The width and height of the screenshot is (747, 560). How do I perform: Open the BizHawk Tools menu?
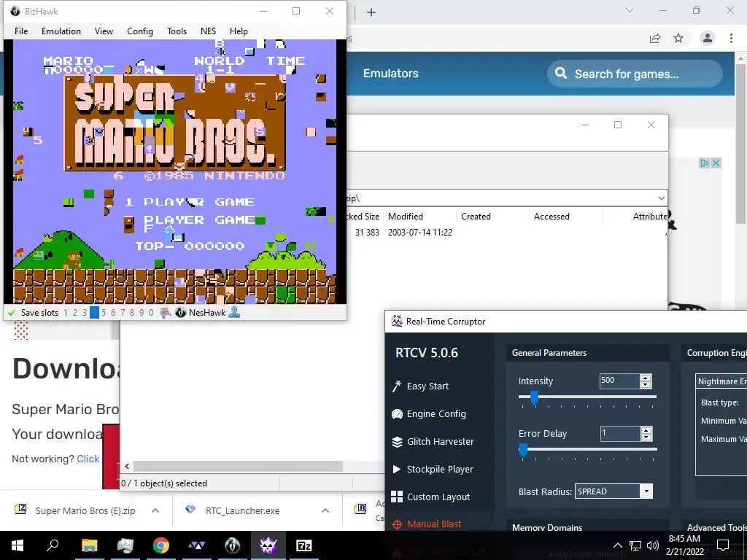tap(177, 31)
